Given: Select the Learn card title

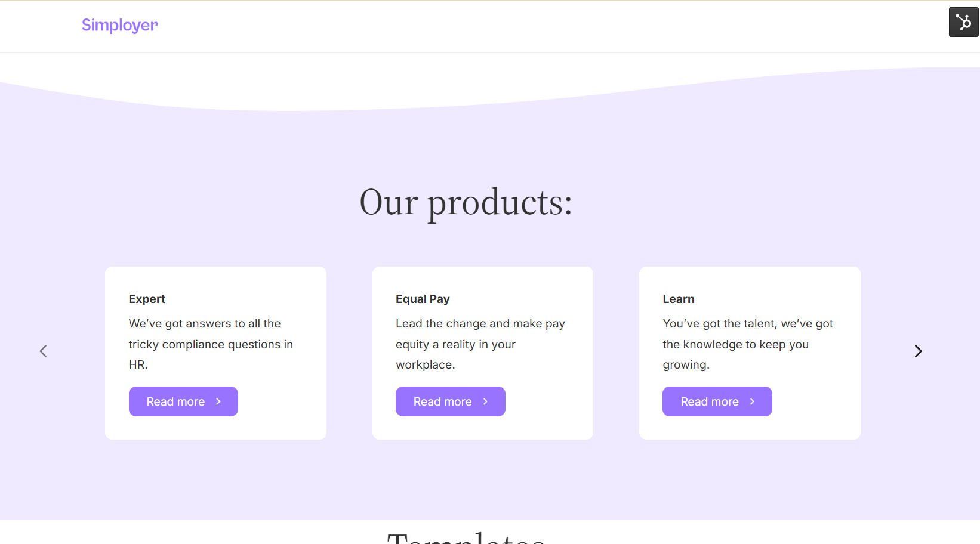Looking at the screenshot, I should (679, 299).
